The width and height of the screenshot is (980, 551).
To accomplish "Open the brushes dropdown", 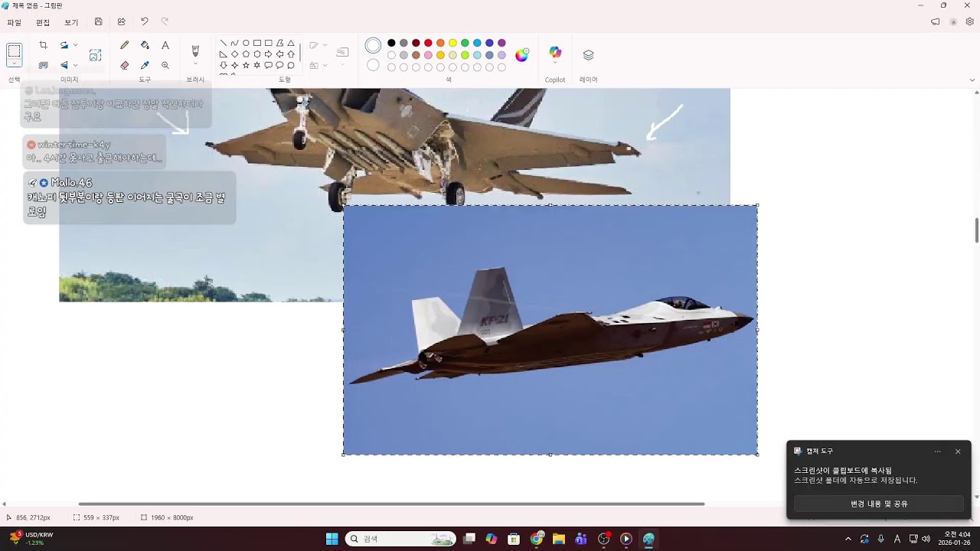I will pyautogui.click(x=195, y=65).
